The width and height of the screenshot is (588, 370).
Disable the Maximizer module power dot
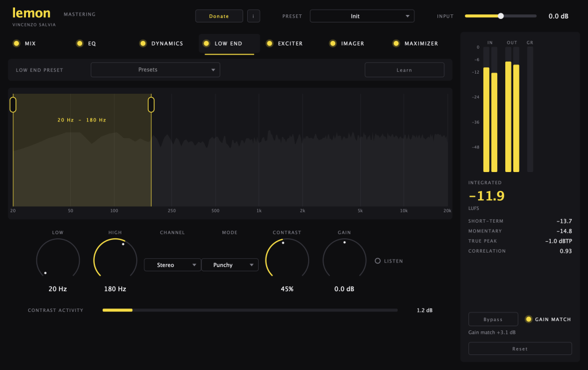[396, 44]
